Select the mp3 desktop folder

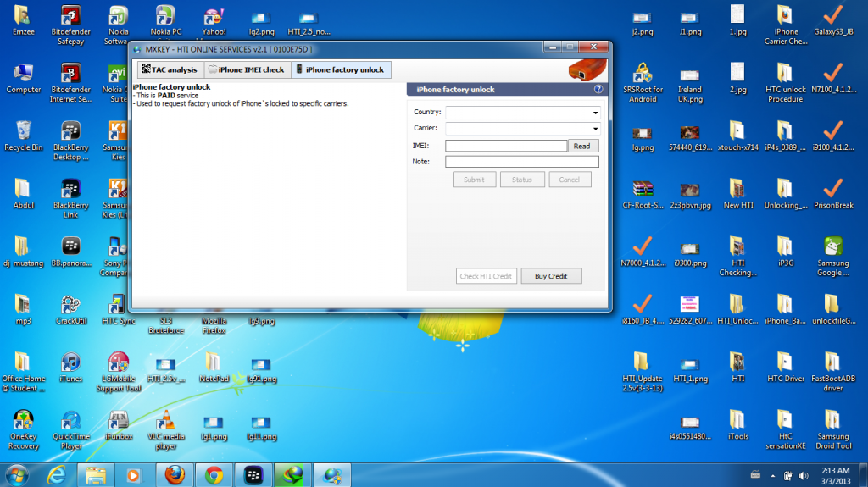pyautogui.click(x=23, y=309)
